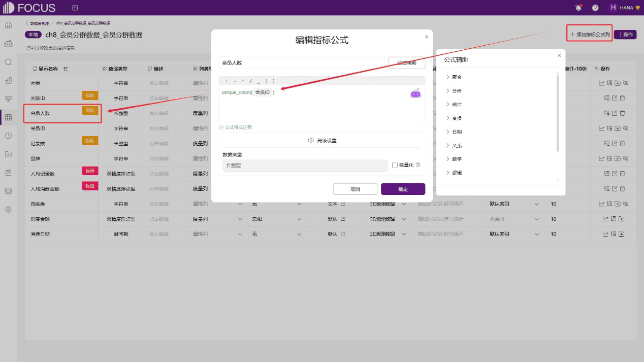
Task: Toggle the eye icon for the 四级类 row
Action: [x=626, y=204]
